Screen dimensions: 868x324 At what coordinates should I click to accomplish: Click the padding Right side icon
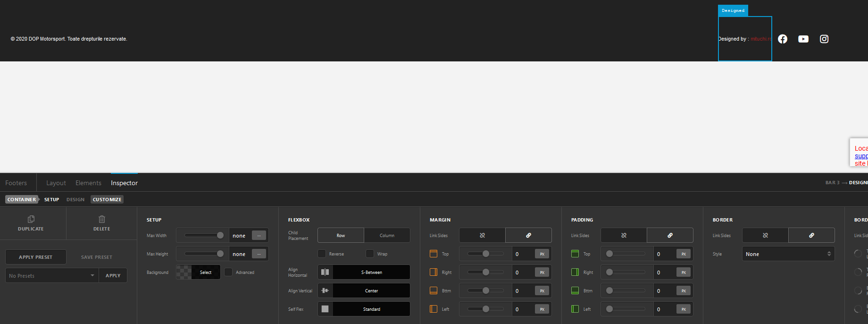point(575,272)
